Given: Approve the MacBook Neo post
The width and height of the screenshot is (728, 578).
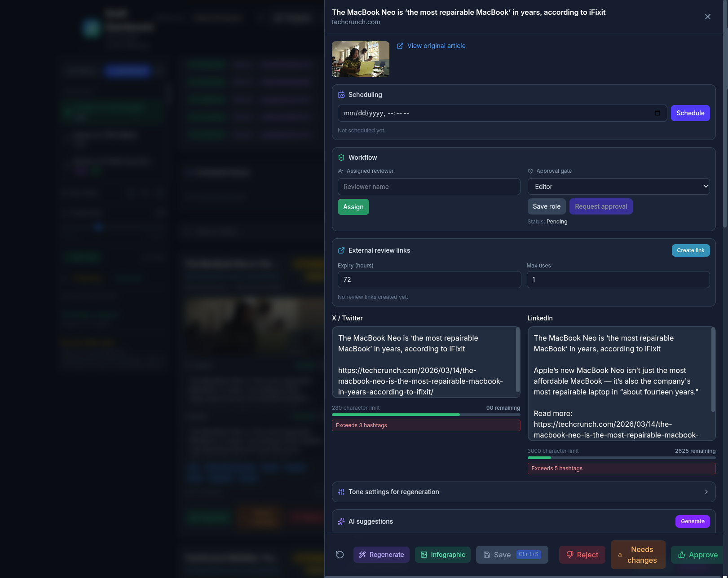Looking at the screenshot, I should click(697, 555).
